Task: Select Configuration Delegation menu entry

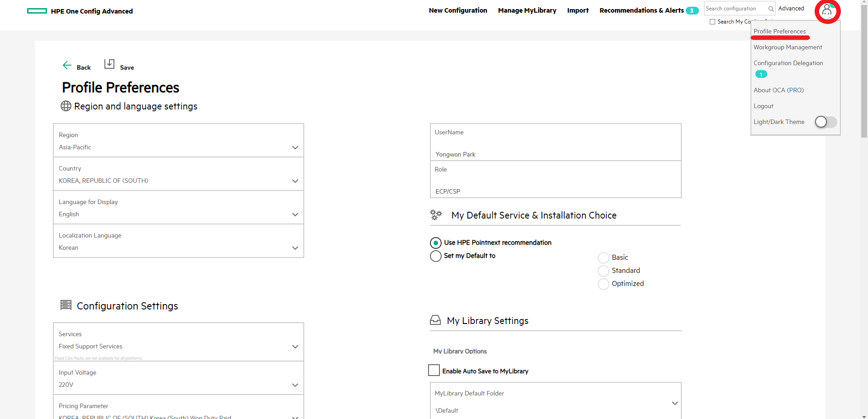Action: click(x=788, y=63)
